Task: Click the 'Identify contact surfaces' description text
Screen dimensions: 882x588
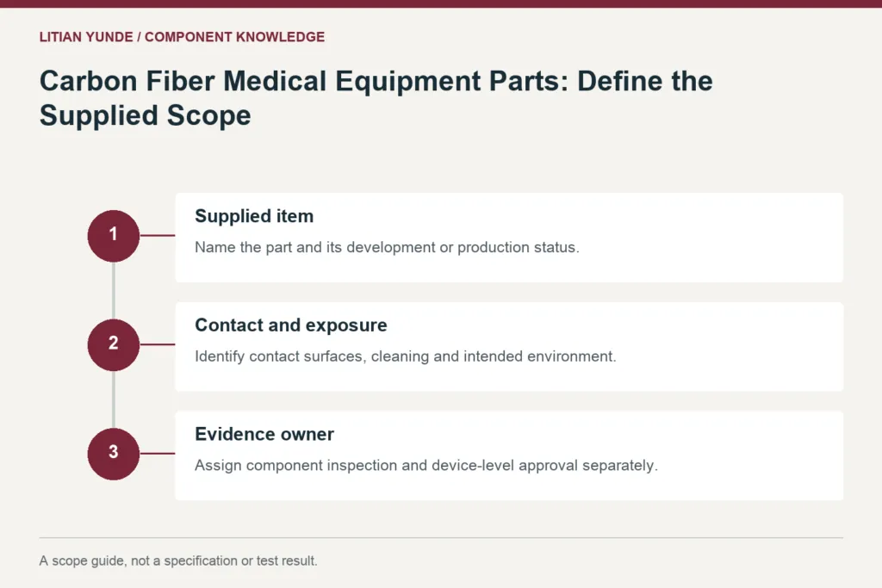Action: pos(406,356)
